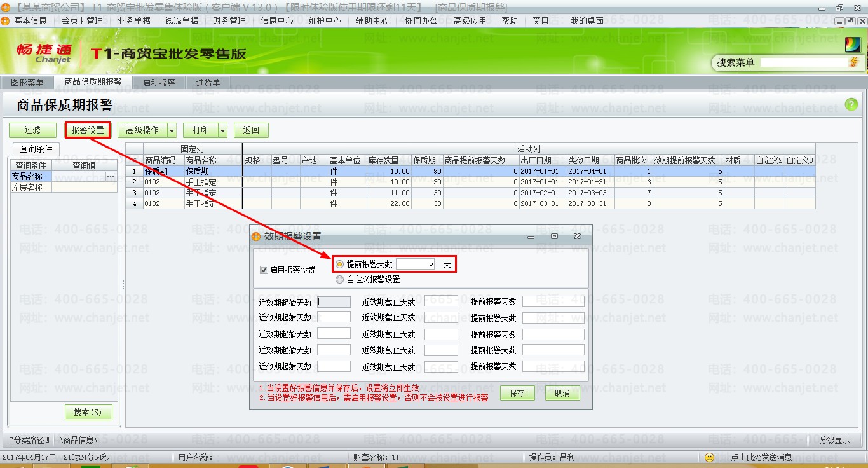Close the 效期报警设置 dialog window
The height and width of the screenshot is (468, 868).
coord(577,236)
